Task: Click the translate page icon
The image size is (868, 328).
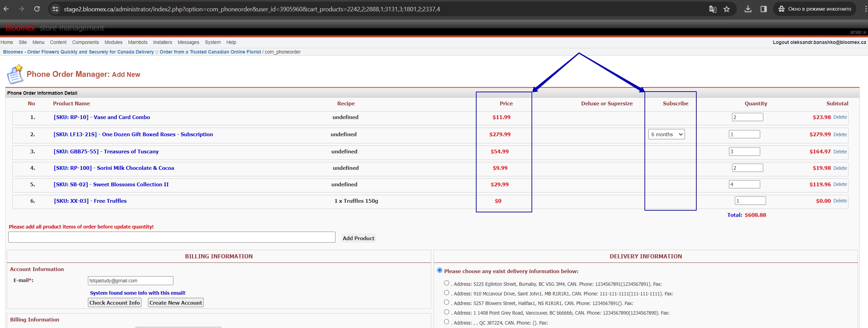Action: [x=713, y=9]
